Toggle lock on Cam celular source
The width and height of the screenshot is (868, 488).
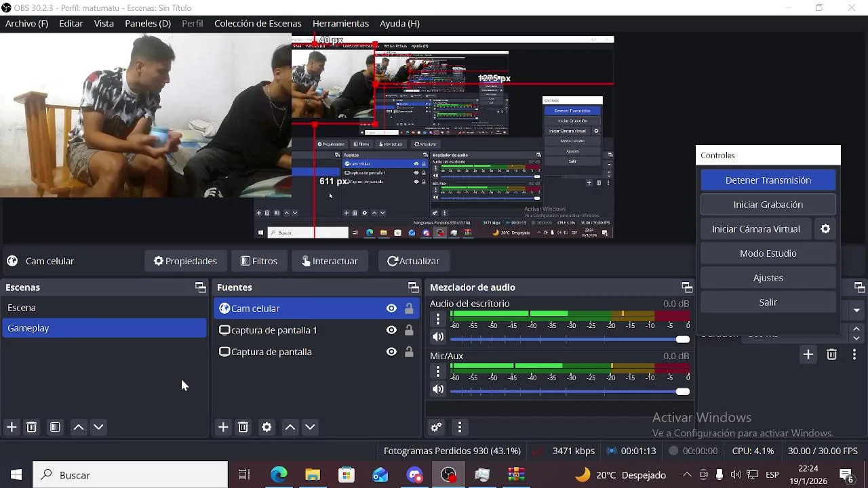(x=409, y=308)
